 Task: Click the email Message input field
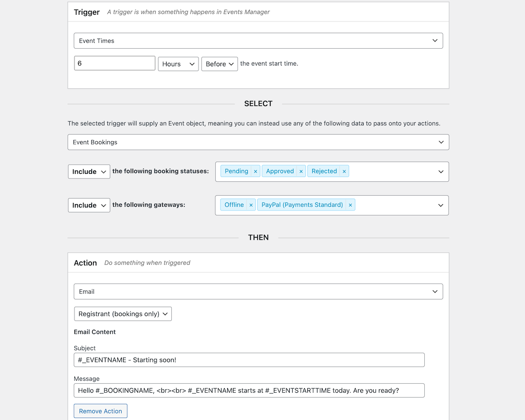[x=249, y=390]
